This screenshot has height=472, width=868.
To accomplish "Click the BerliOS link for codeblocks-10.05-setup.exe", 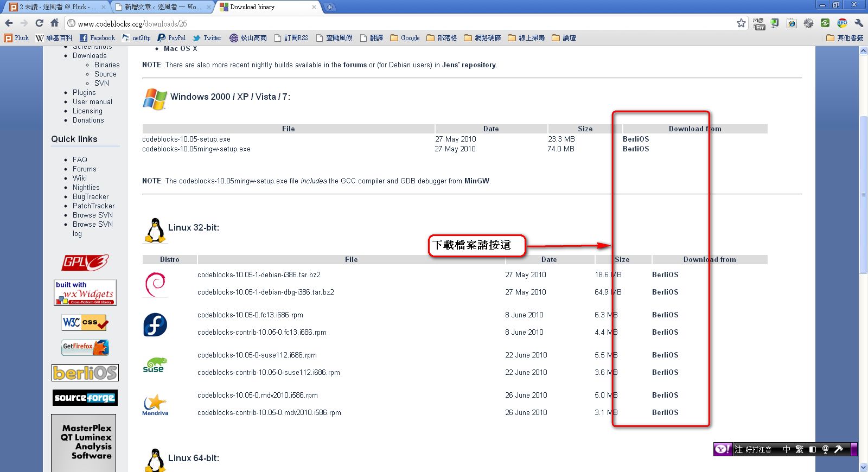I will [636, 139].
